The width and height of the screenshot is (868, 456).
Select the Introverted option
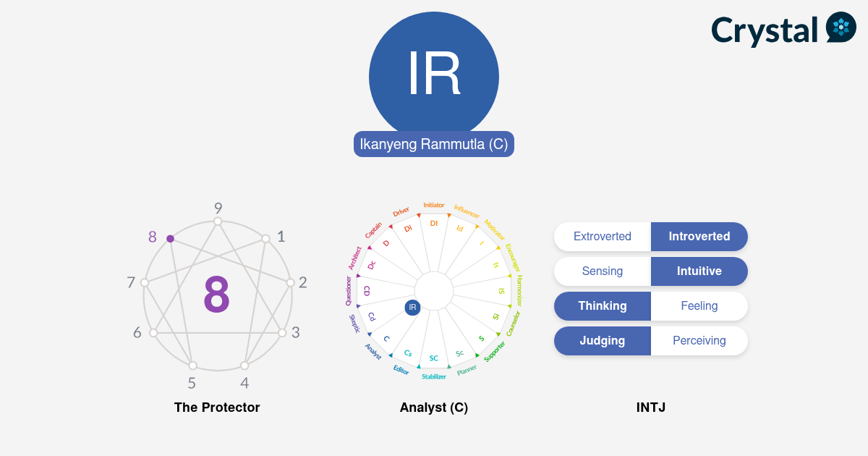[699, 237]
